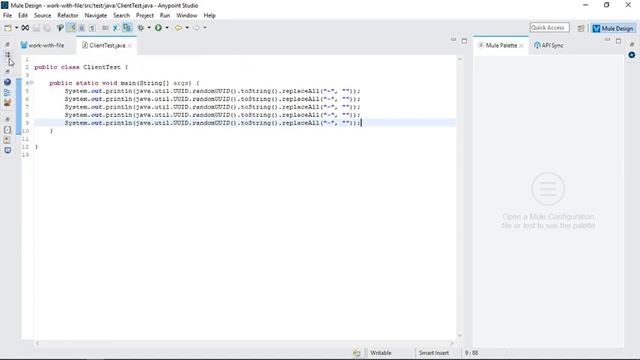Open the Forward history dropdown arrow
The height and width of the screenshot is (360, 640).
click(205, 28)
